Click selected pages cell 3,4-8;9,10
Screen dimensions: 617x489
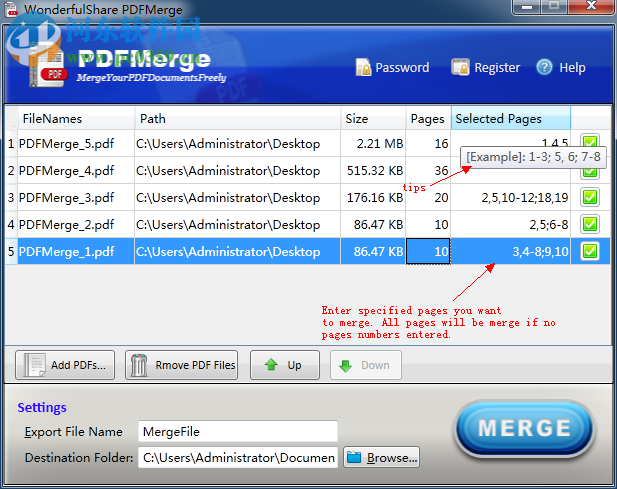[511, 251]
